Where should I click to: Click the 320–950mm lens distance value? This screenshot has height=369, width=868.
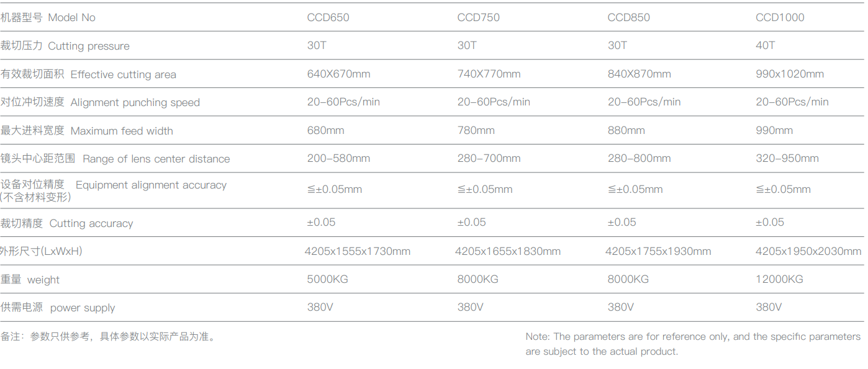[x=787, y=158]
